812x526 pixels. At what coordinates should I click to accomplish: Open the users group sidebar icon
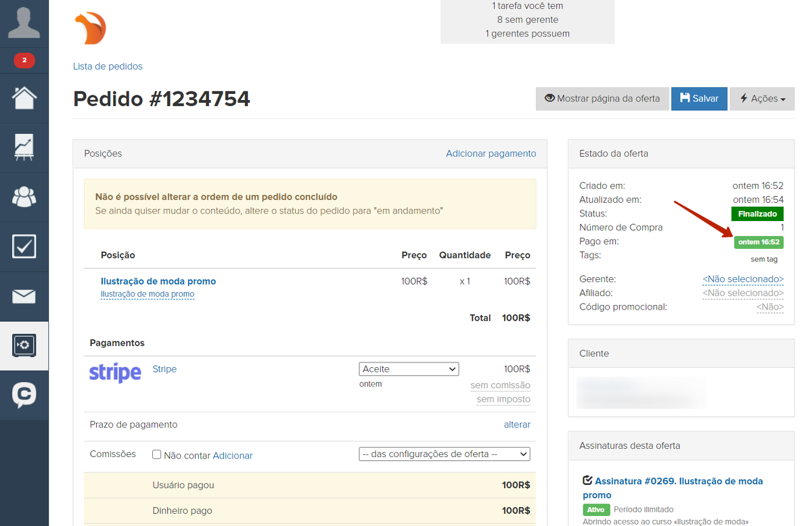pos(24,197)
